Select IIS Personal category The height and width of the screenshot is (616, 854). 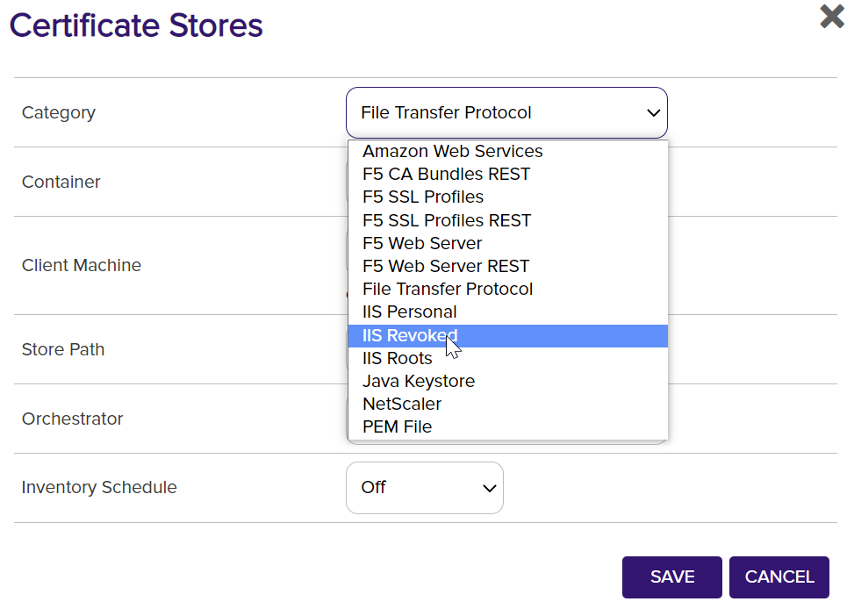coord(409,312)
